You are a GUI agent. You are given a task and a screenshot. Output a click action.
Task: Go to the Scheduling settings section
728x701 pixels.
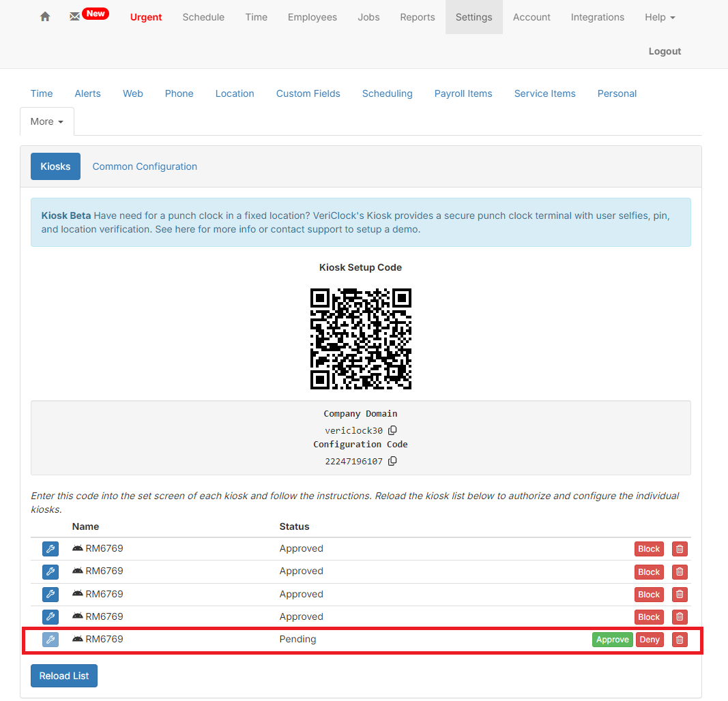pos(387,93)
